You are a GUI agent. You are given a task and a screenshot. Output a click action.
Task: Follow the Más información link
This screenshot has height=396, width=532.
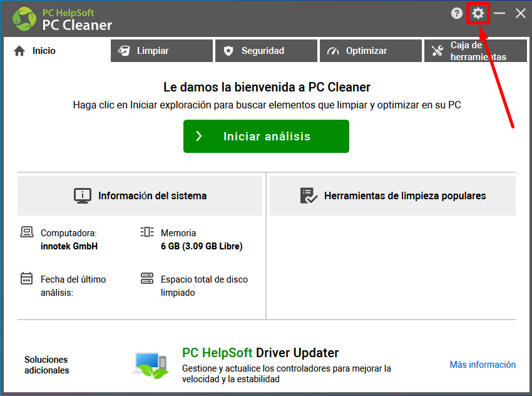pyautogui.click(x=483, y=365)
